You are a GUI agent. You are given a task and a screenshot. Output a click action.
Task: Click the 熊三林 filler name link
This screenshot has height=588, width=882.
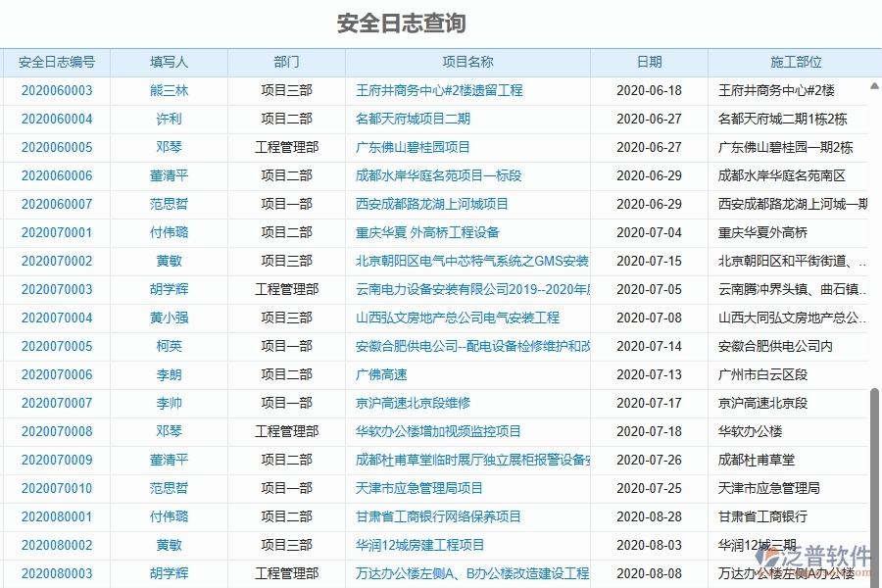coord(169,90)
